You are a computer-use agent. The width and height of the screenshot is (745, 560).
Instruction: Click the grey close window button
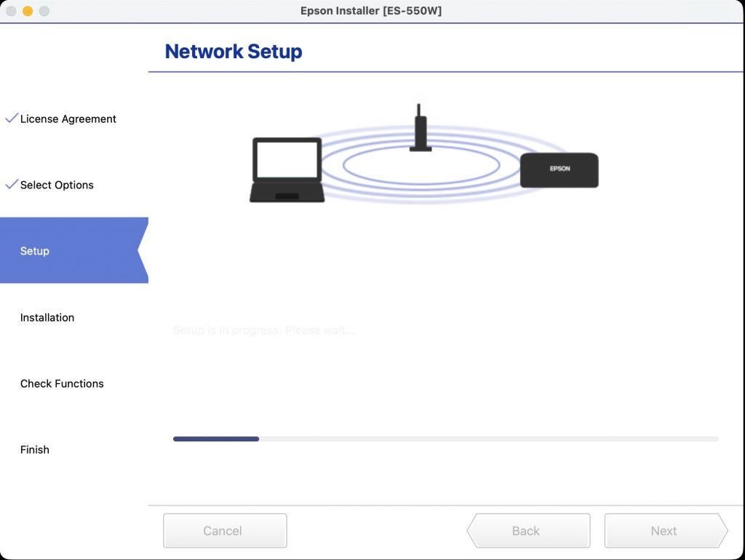(x=11, y=11)
